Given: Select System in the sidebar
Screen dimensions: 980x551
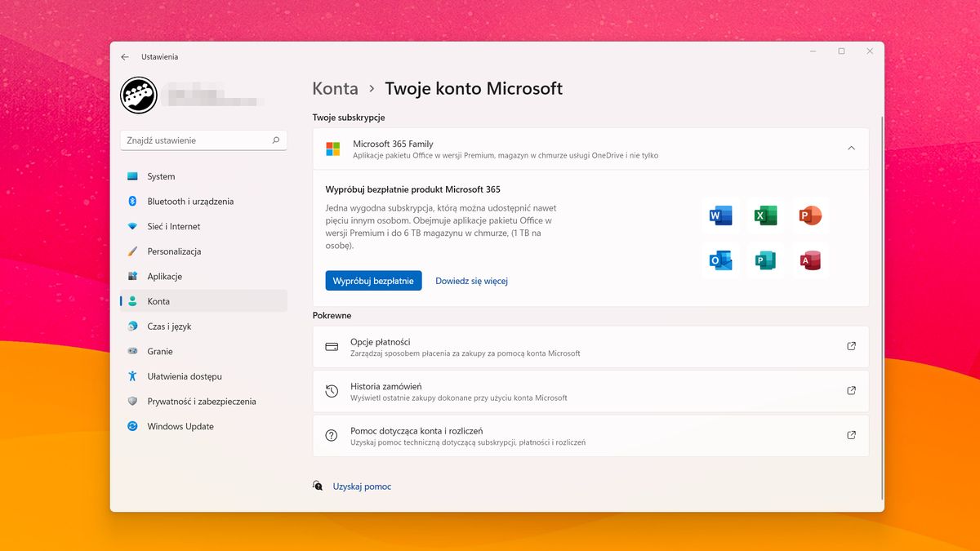Looking at the screenshot, I should (161, 176).
